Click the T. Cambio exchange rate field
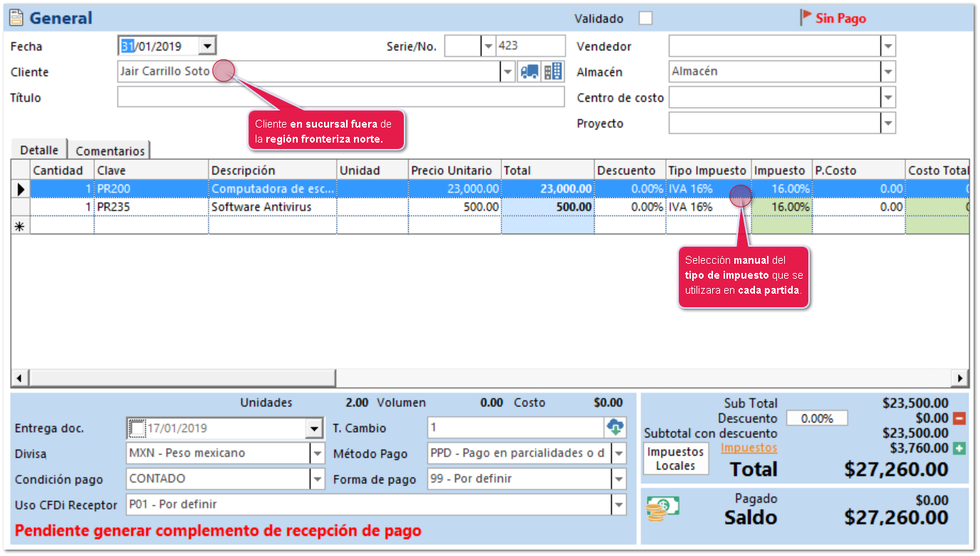This screenshot has width=980, height=556. click(x=516, y=428)
